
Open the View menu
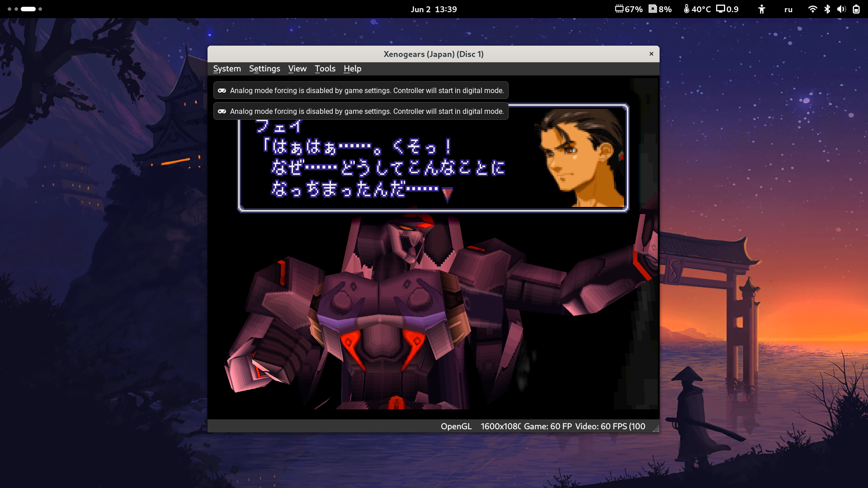point(297,69)
